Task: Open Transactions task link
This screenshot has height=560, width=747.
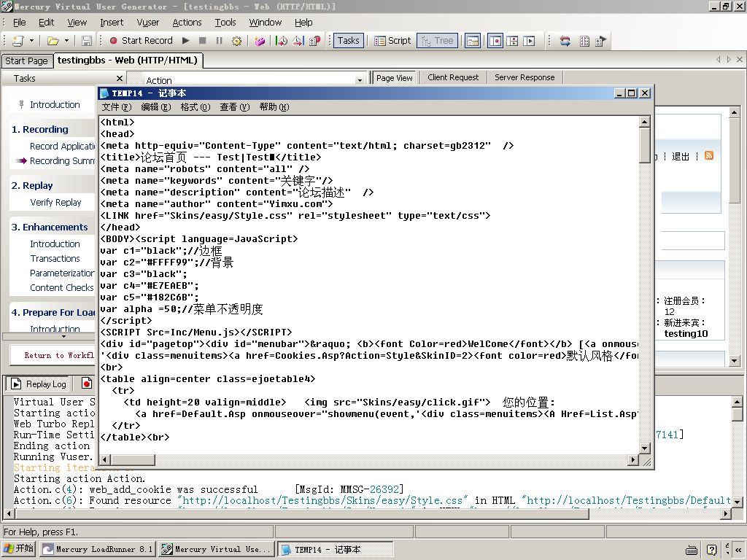Action: coord(55,259)
